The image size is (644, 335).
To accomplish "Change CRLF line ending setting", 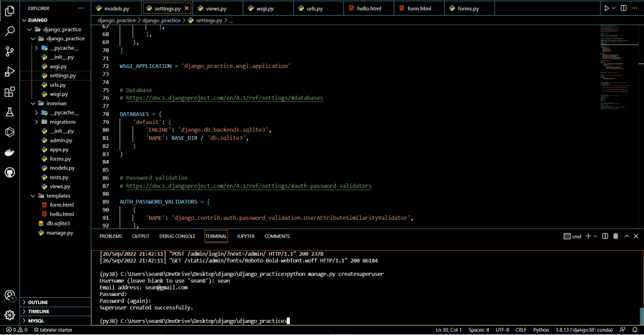I will [x=521, y=330].
